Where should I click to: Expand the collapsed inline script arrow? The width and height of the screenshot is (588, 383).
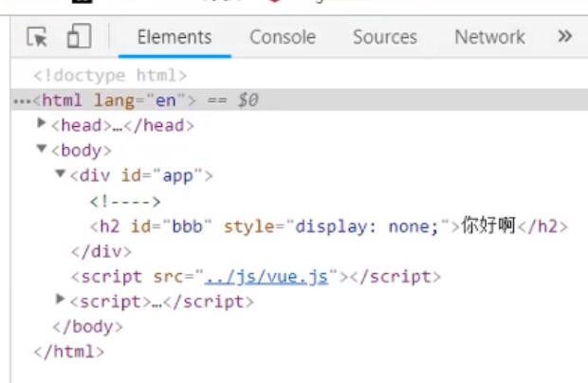click(60, 299)
